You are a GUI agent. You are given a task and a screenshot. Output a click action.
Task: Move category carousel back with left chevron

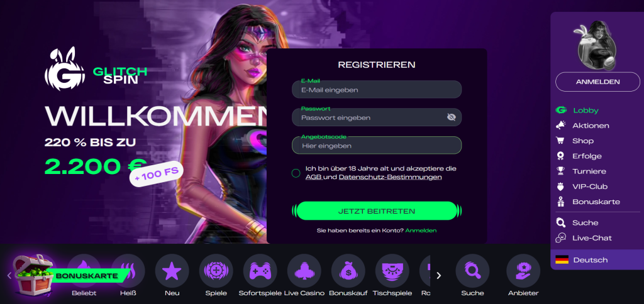click(x=9, y=275)
